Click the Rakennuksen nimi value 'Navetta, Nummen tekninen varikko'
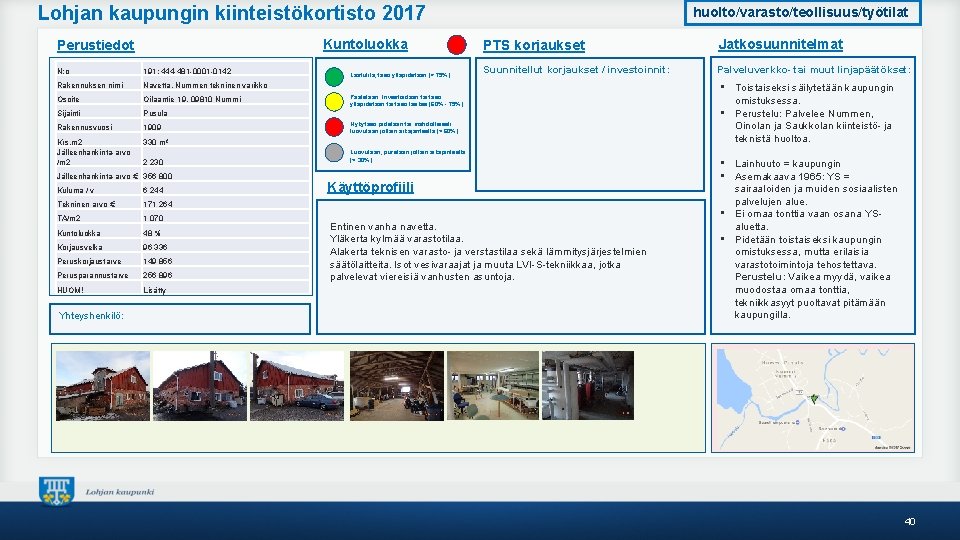The height and width of the screenshot is (540, 960). tap(206, 85)
